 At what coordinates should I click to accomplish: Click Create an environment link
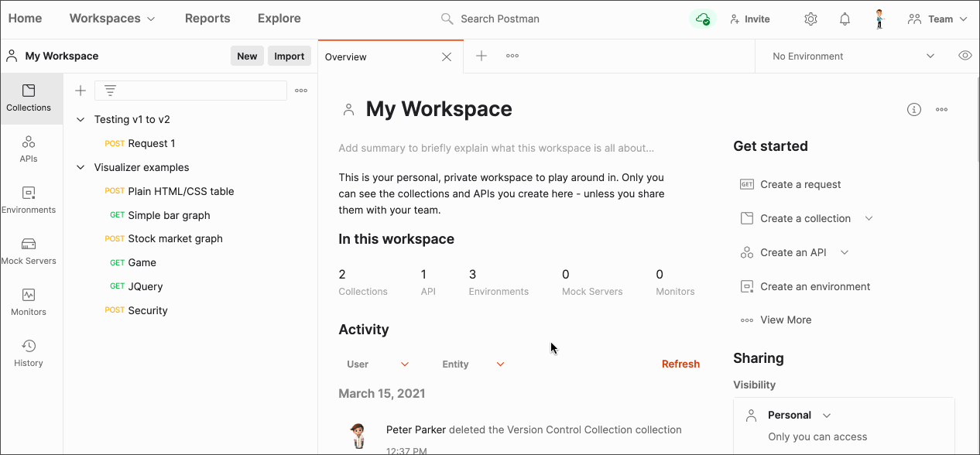[x=815, y=286]
